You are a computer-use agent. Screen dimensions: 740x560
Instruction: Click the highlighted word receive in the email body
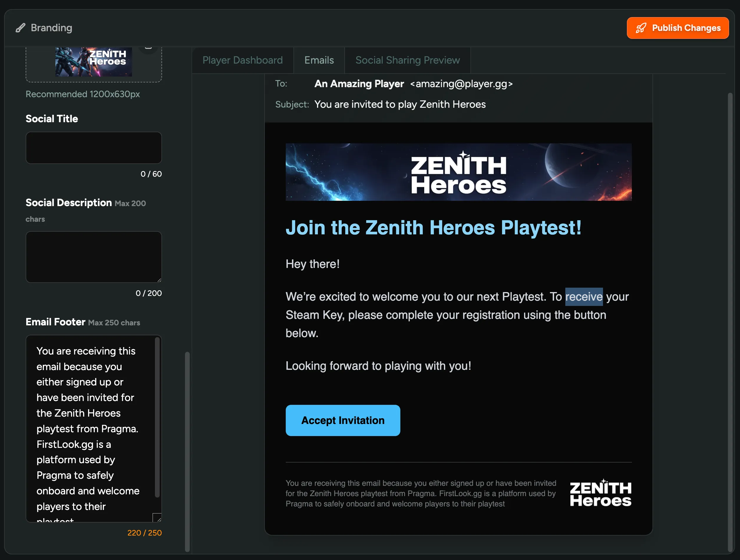584,297
